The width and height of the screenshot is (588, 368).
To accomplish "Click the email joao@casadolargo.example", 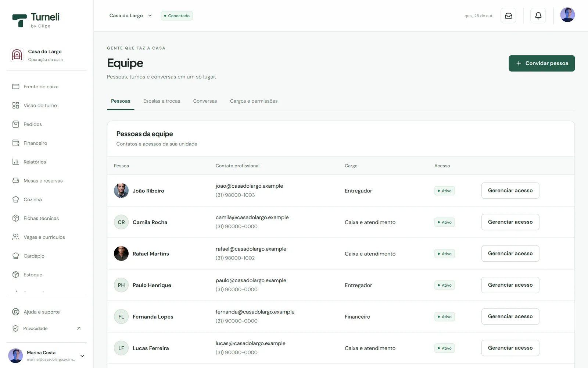I will [249, 186].
